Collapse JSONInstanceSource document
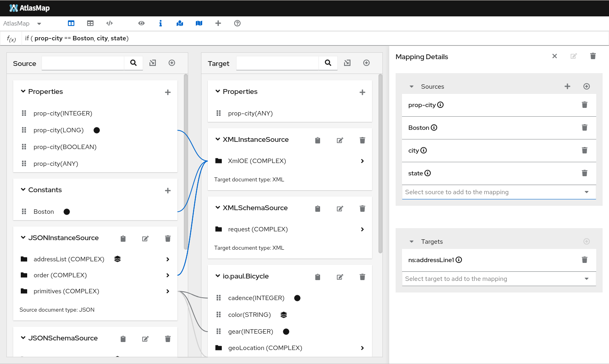The height and width of the screenshot is (364, 609). pos(23,238)
